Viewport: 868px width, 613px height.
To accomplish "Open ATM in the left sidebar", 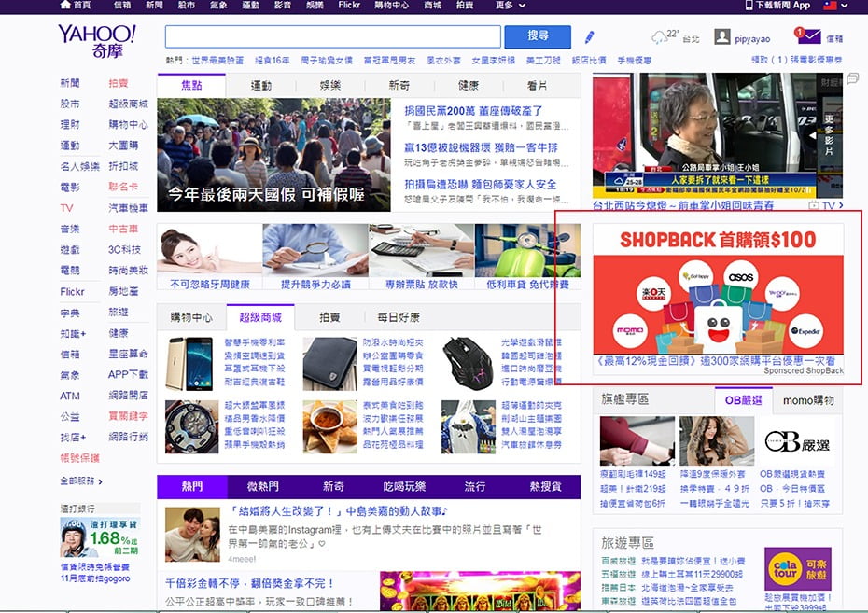I will (70, 396).
